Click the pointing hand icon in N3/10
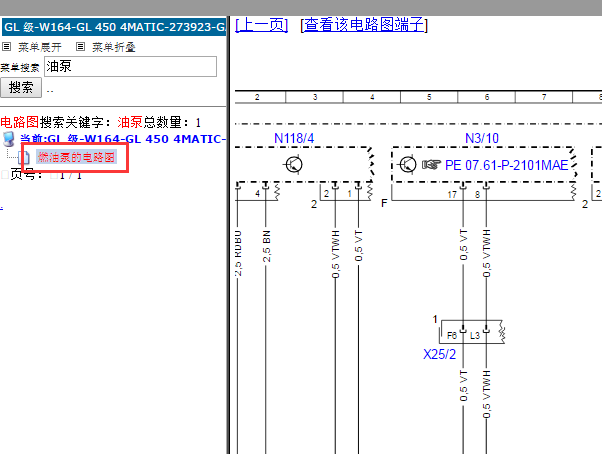Image resolution: width=602 pixels, height=454 pixels. [431, 165]
